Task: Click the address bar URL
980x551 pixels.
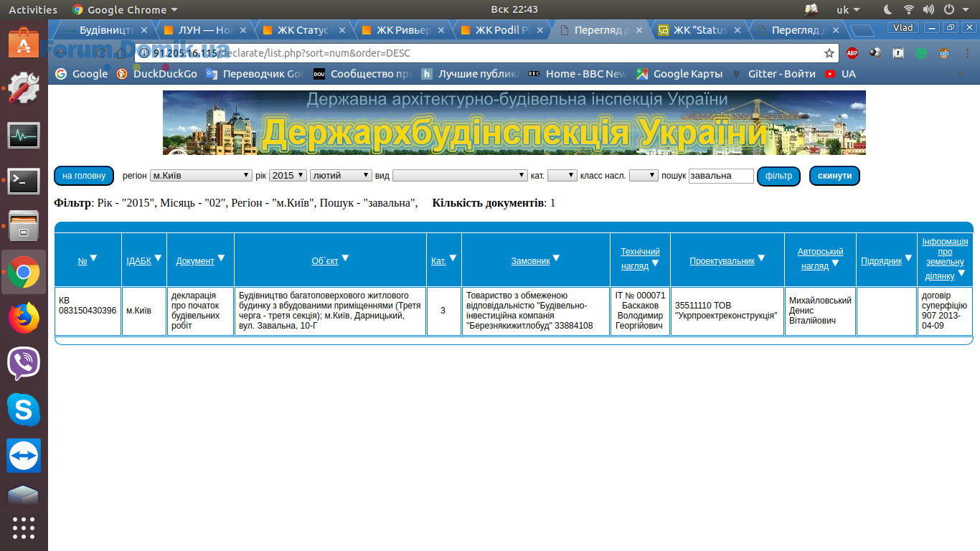Action: pos(281,53)
